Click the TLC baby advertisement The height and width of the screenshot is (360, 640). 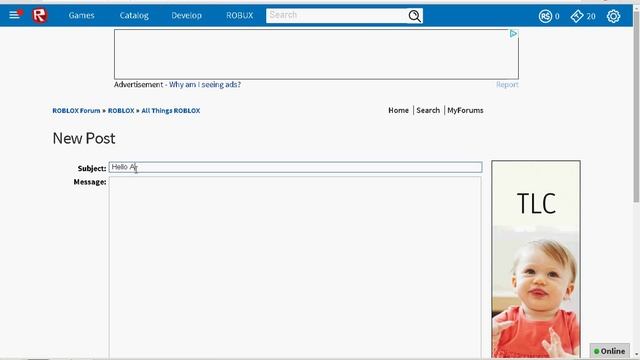coord(536,259)
